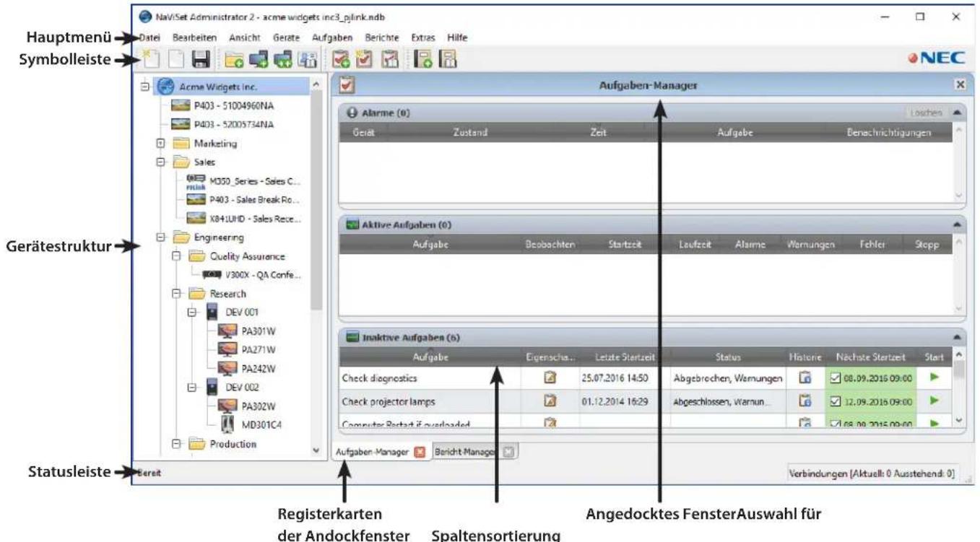Start the Check diagnostics task with the green arrow
980x542 pixels.
click(x=935, y=377)
